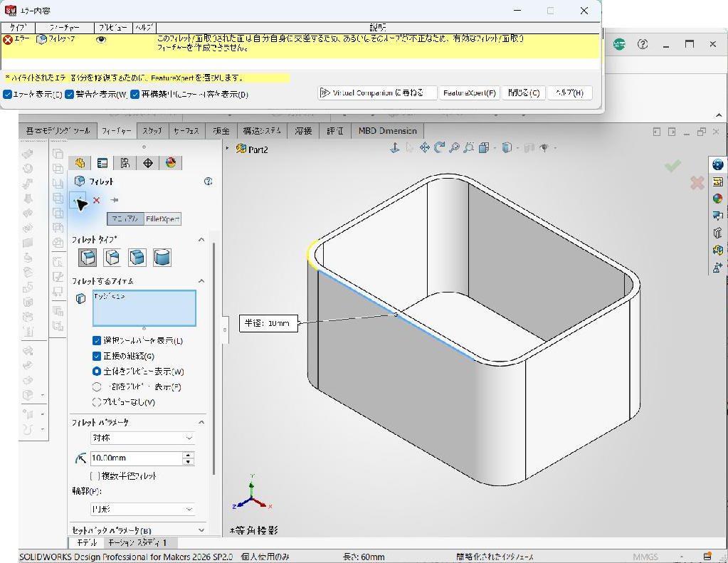The width and height of the screenshot is (728, 563).
Task: Click the green OK checkmark in Fillet panel
Action: point(78,200)
